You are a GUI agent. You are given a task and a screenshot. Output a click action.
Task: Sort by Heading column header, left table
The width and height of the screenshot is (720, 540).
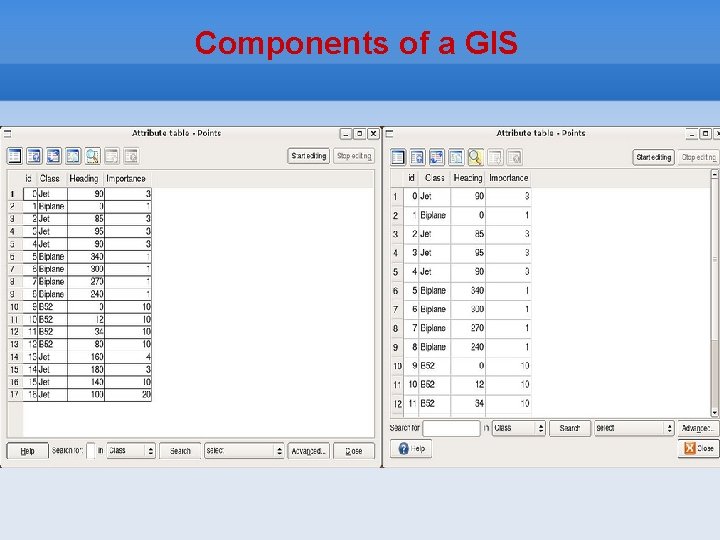pos(85,179)
